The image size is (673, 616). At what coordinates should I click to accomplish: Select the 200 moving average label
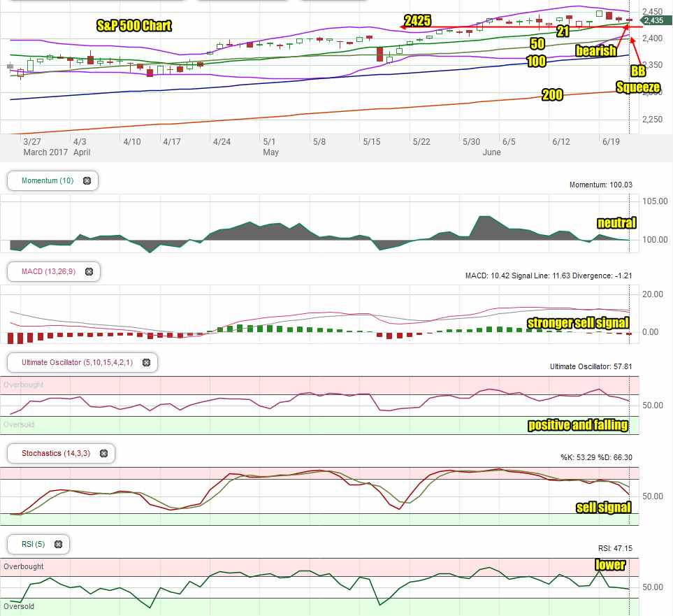pyautogui.click(x=552, y=94)
